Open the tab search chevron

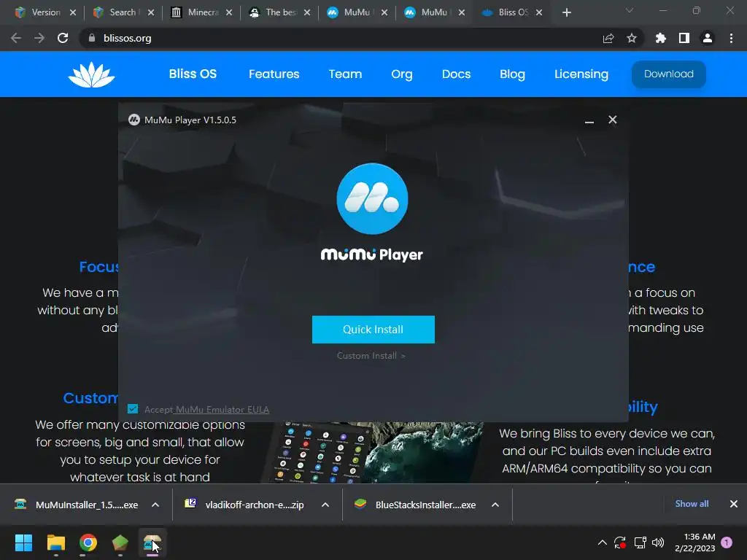pos(630,10)
